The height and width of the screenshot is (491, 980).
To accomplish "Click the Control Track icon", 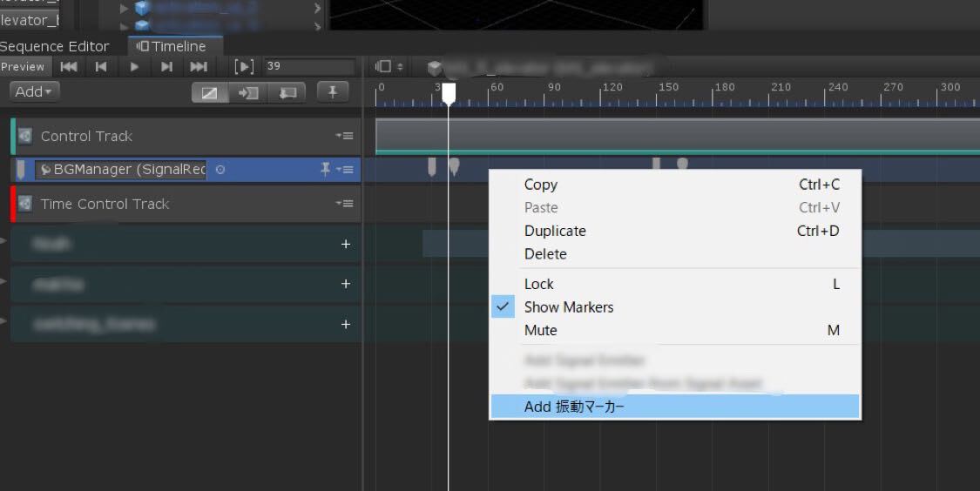I will [x=25, y=136].
